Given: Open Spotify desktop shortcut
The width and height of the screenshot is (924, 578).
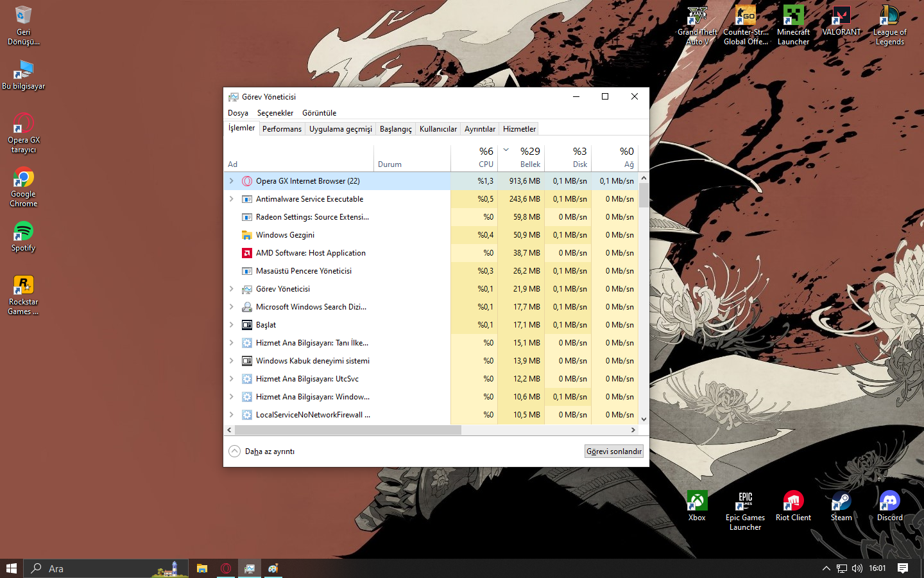Looking at the screenshot, I should [23, 236].
